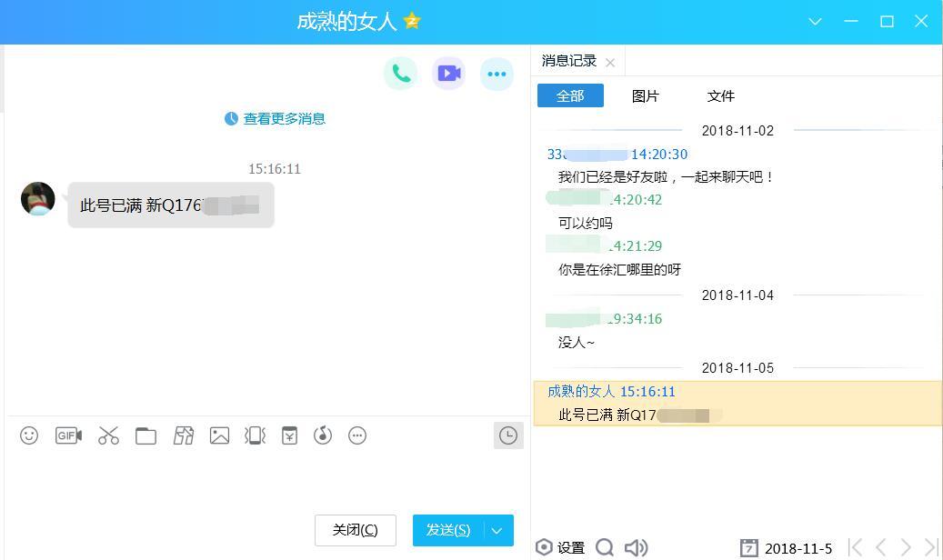Trigger a window shake nudge

point(256,435)
